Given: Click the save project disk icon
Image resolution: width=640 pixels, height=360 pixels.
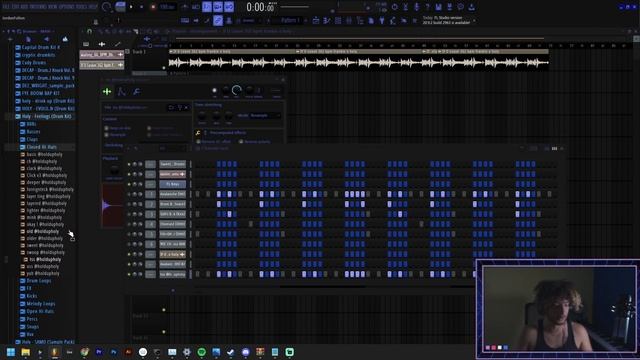Looking at the screenshot, I should pos(438,7).
